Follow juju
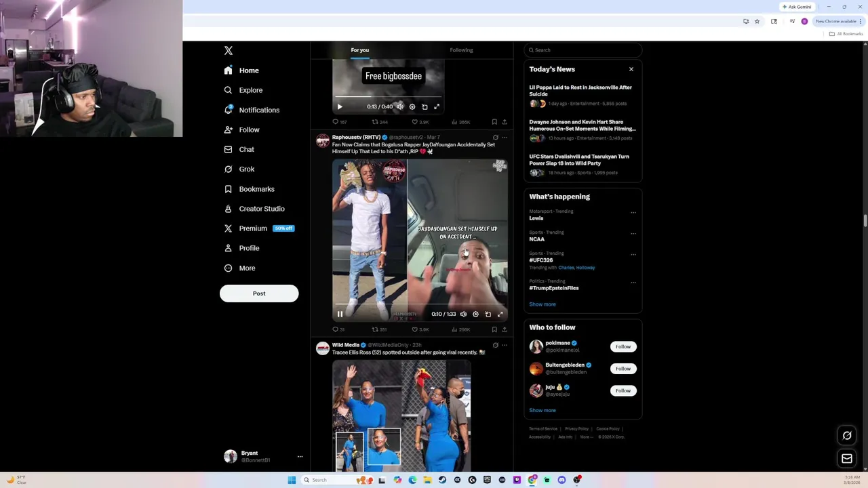Image resolution: width=868 pixels, height=488 pixels. tap(623, 390)
